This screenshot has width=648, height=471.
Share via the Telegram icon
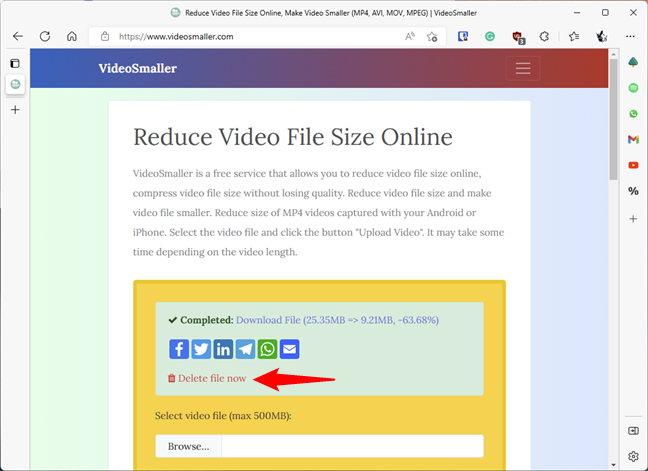click(245, 349)
